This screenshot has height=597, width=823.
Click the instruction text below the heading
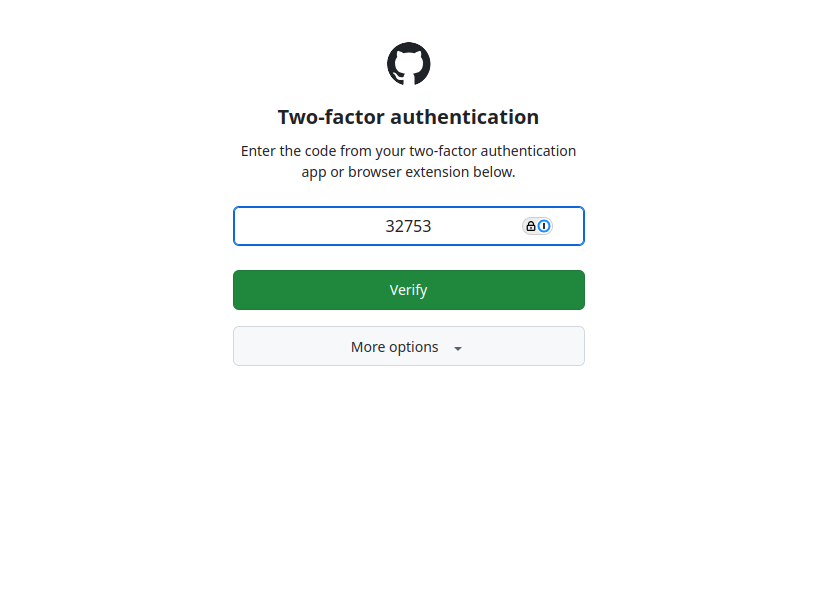(408, 161)
